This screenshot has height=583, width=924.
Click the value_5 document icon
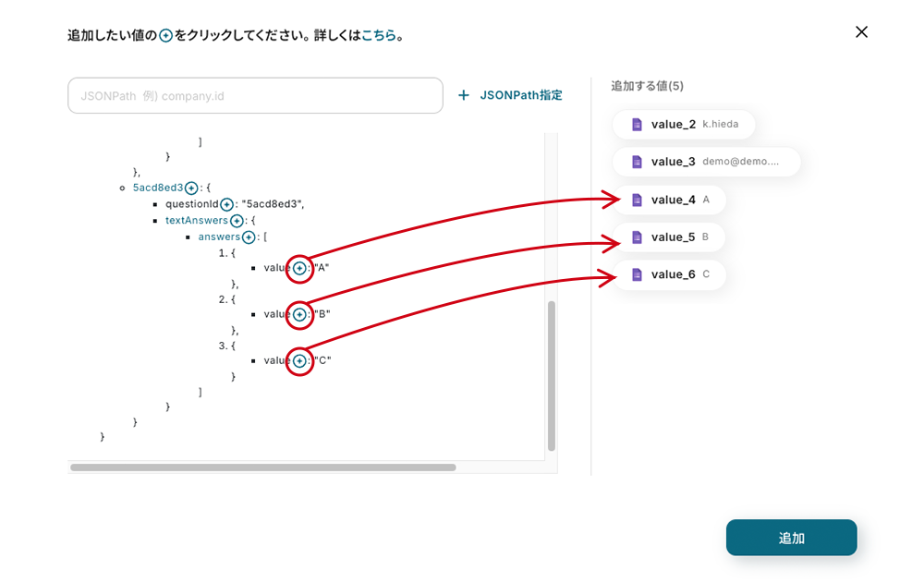click(637, 237)
